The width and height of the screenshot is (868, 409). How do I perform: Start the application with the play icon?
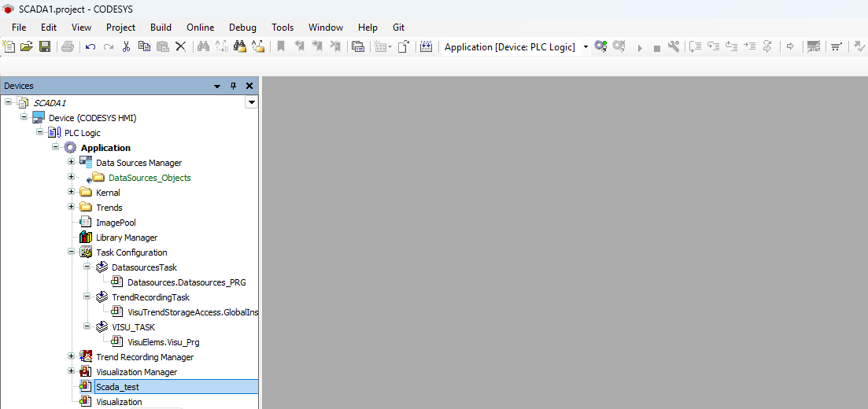coord(639,48)
